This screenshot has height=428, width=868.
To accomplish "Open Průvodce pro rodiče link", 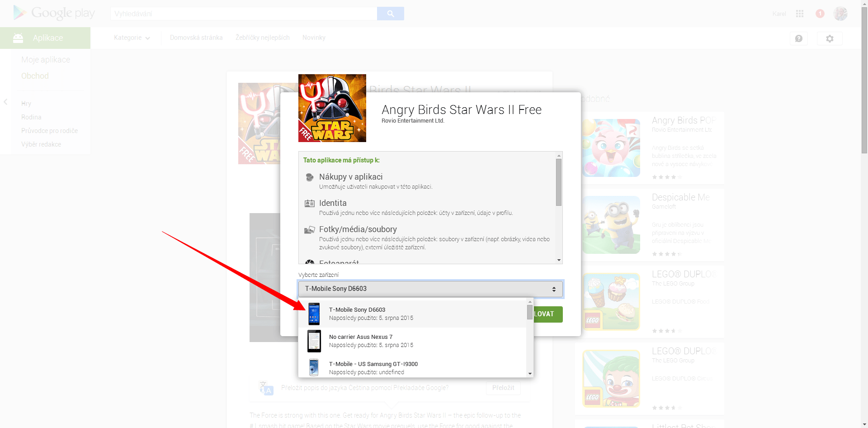I will coord(49,131).
